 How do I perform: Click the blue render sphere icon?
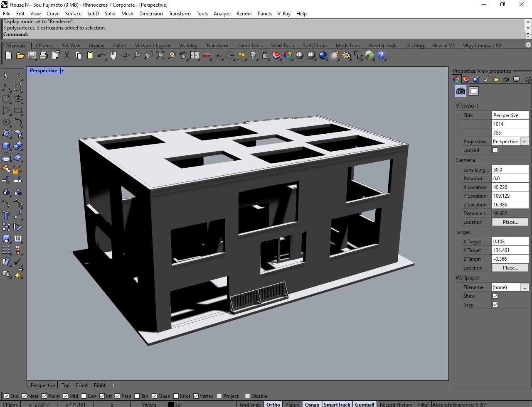pos(323,55)
